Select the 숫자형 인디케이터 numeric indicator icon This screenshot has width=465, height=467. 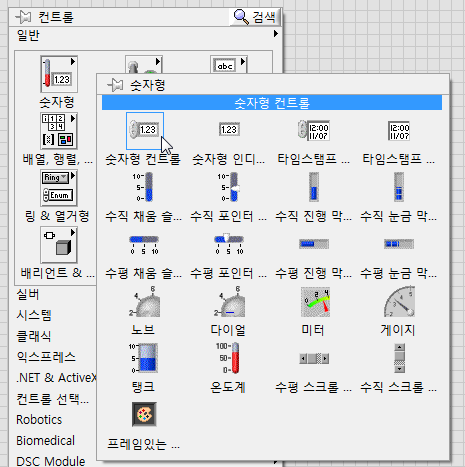(229, 129)
